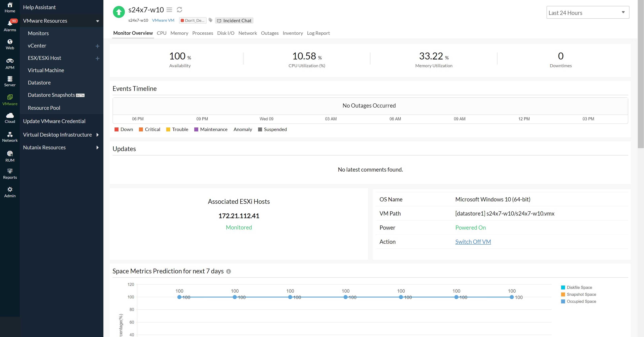This screenshot has height=337, width=644.
Task: Click the APM binoculars icon
Action: [x=10, y=61]
